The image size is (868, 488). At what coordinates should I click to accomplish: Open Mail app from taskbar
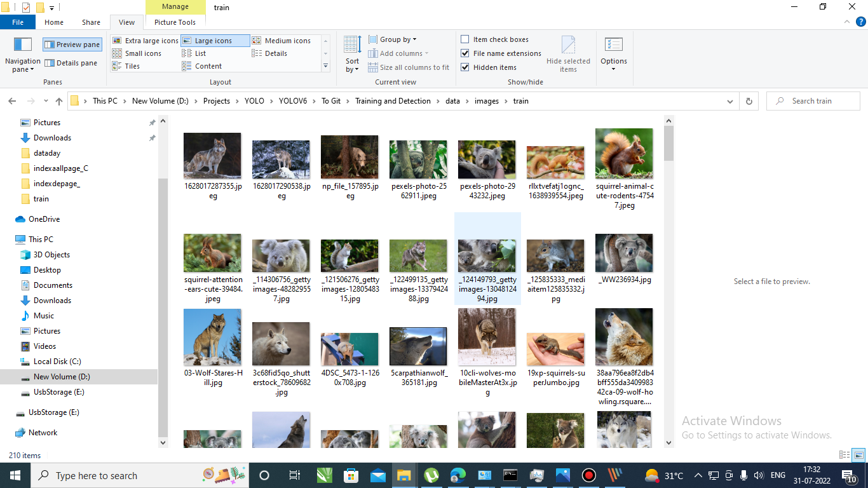[378, 475]
